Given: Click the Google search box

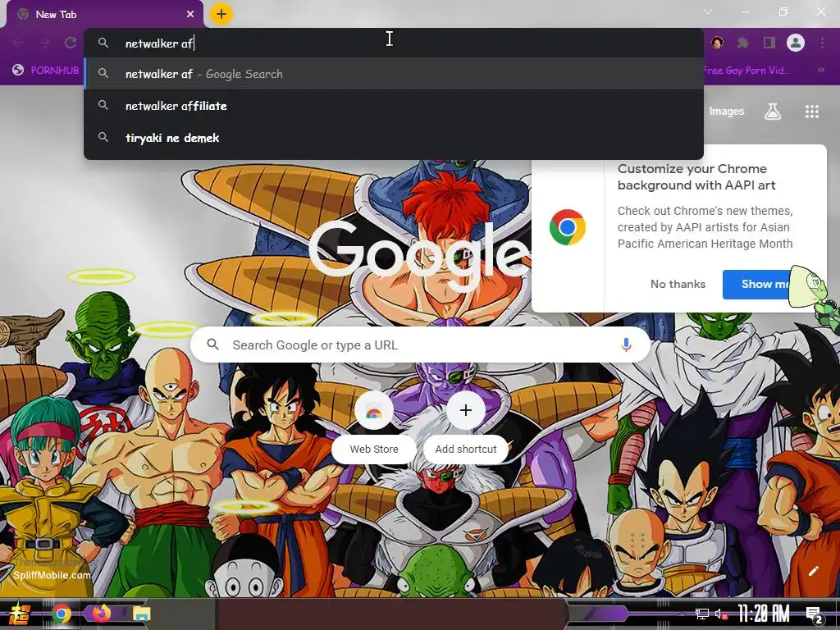Looking at the screenshot, I should pos(421,345).
